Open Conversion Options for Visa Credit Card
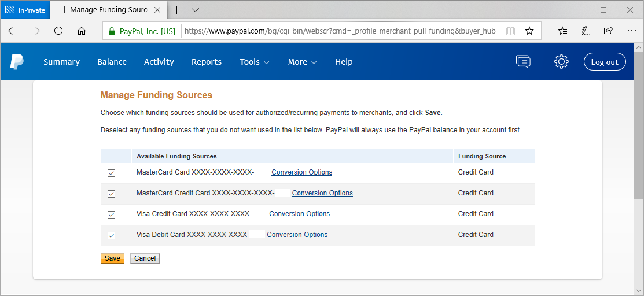Screen dimensions: 644x296 coord(299,214)
